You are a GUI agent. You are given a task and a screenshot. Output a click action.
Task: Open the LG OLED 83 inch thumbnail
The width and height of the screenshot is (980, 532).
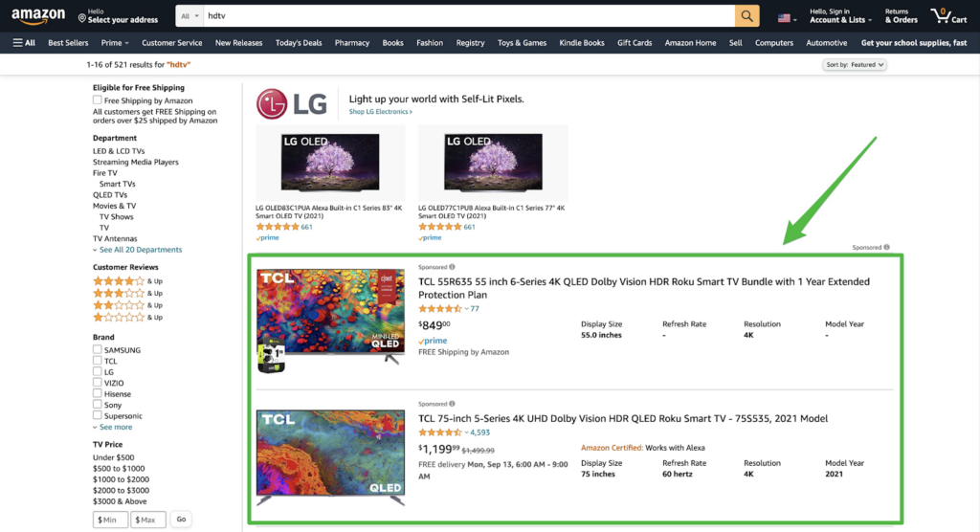pos(330,163)
